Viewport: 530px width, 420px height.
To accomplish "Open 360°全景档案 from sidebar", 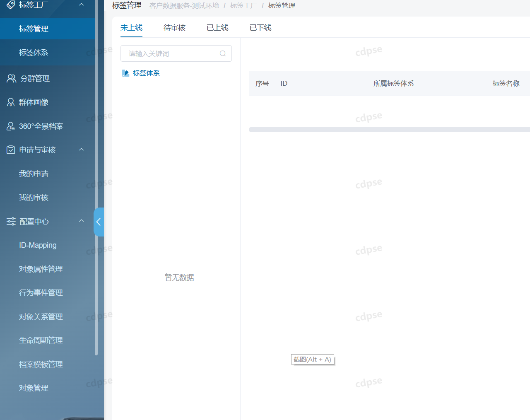I will 41,126.
